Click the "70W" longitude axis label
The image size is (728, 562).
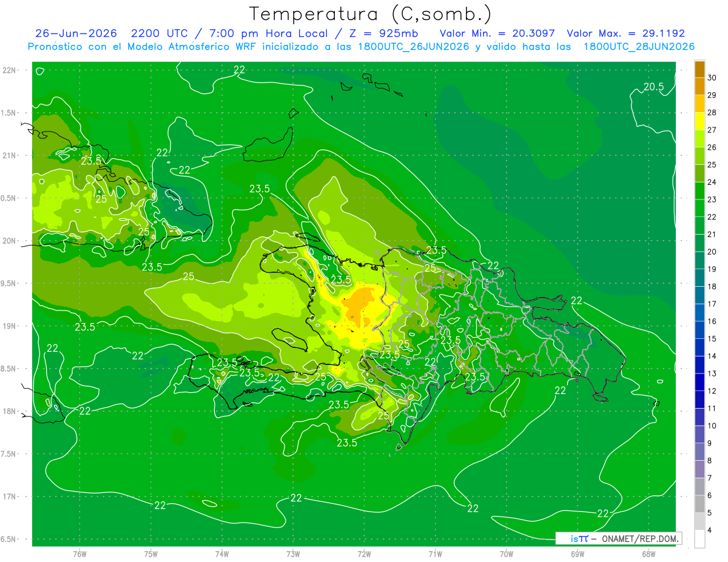(x=507, y=554)
